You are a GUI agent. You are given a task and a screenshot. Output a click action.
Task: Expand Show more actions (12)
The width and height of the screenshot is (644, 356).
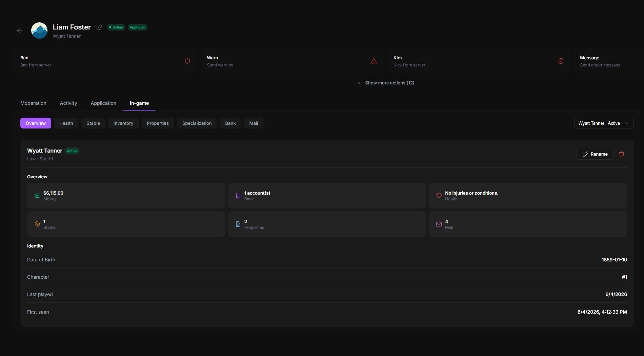point(386,83)
